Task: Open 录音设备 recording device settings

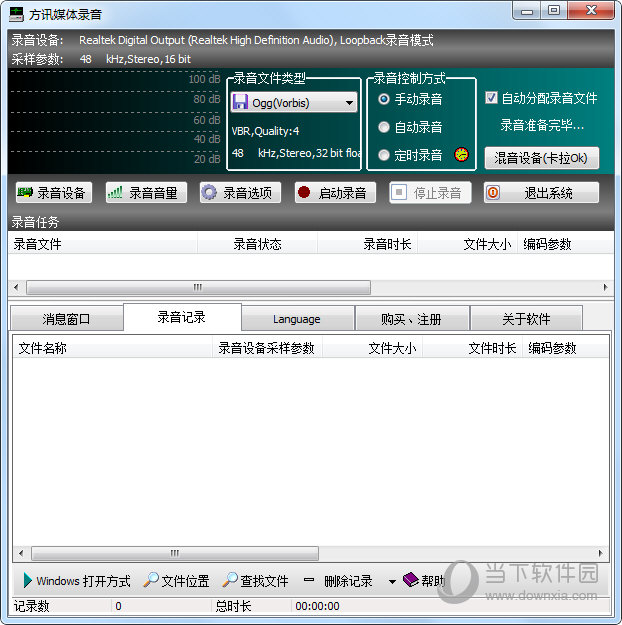Action: [x=54, y=193]
